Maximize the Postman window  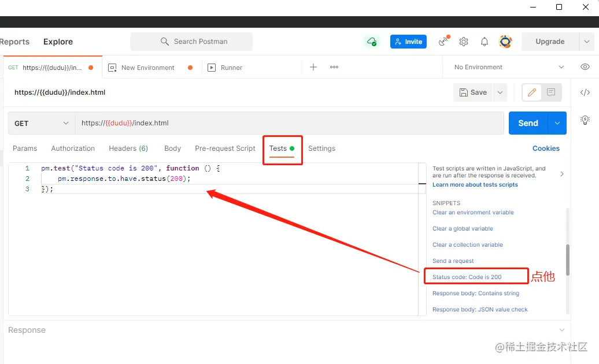(x=559, y=7)
